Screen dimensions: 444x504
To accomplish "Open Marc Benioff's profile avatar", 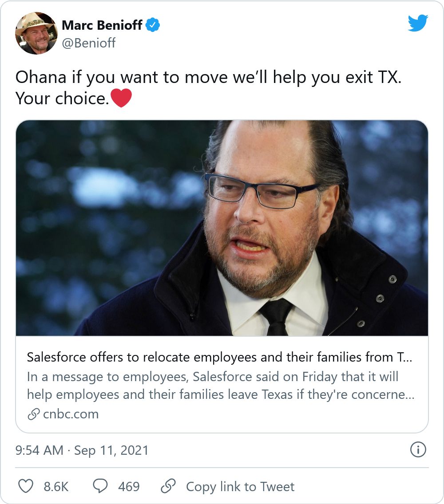I will tap(36, 33).
